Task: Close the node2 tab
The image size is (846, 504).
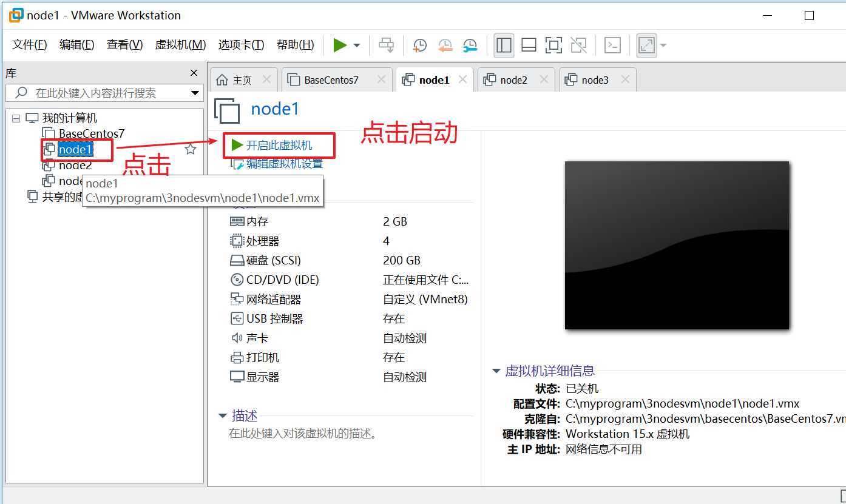Action: click(544, 79)
